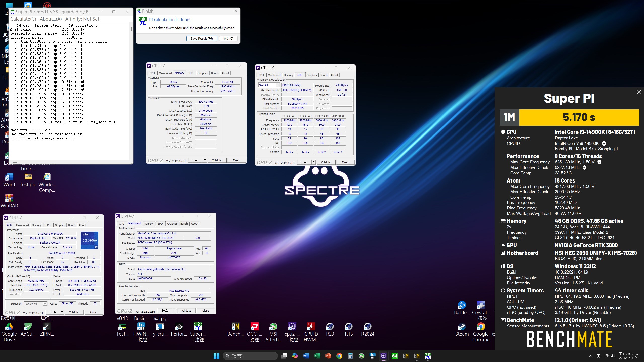Open the Bench... BM desktop icon
This screenshot has width=644, height=362.
(235, 329)
